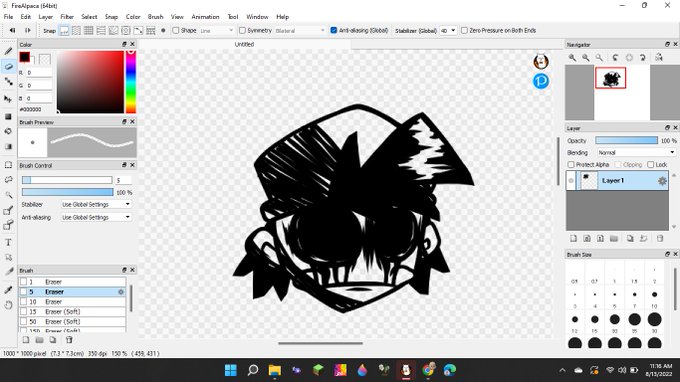Open the Symmetry Bilateral dropdown
The image size is (680, 382).
coord(300,30)
